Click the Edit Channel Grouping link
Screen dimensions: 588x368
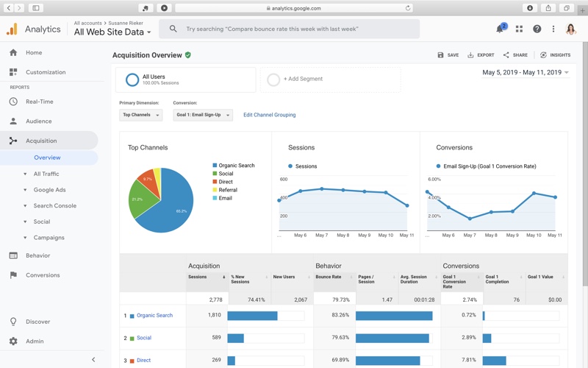(269, 115)
